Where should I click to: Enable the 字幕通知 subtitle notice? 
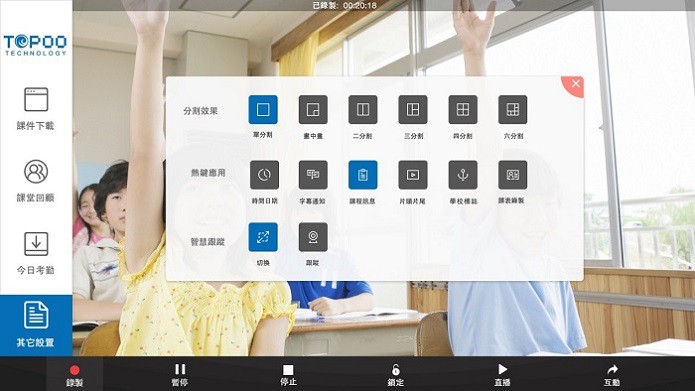(313, 175)
